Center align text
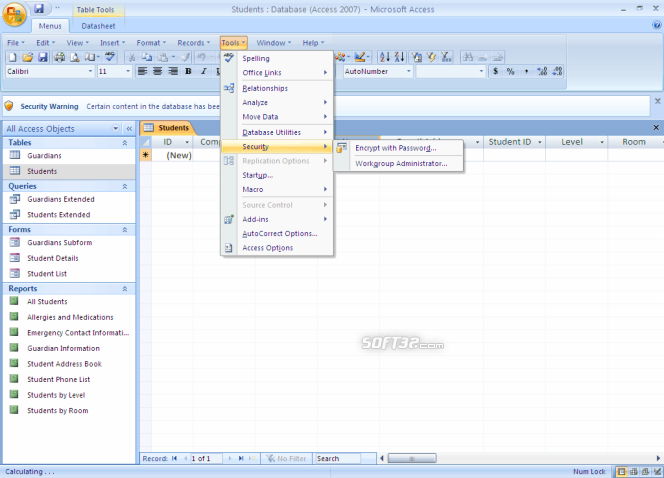This screenshot has width=664, height=478. click(x=158, y=71)
